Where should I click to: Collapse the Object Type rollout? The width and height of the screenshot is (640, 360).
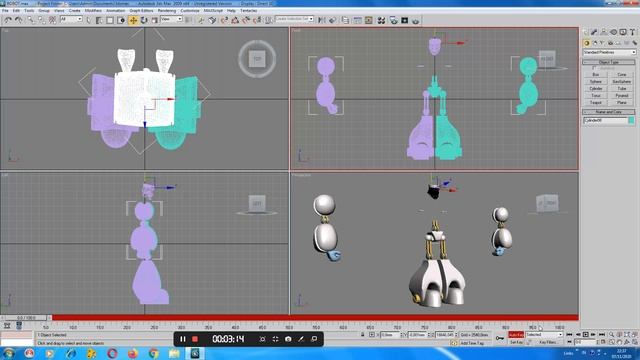point(609,62)
